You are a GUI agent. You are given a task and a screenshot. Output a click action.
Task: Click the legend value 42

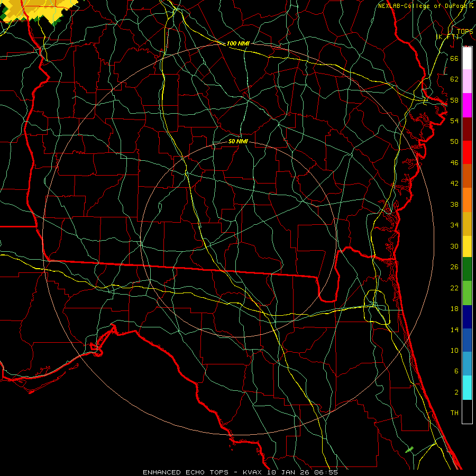(454, 184)
